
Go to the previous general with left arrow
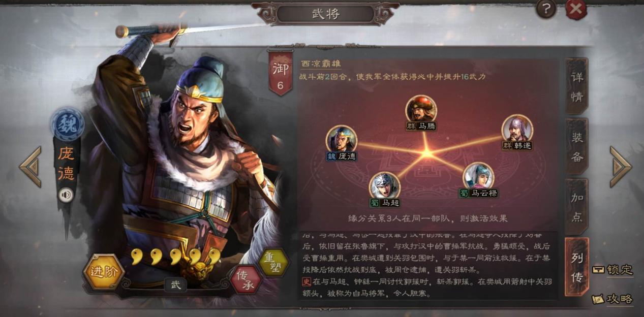tap(30, 167)
